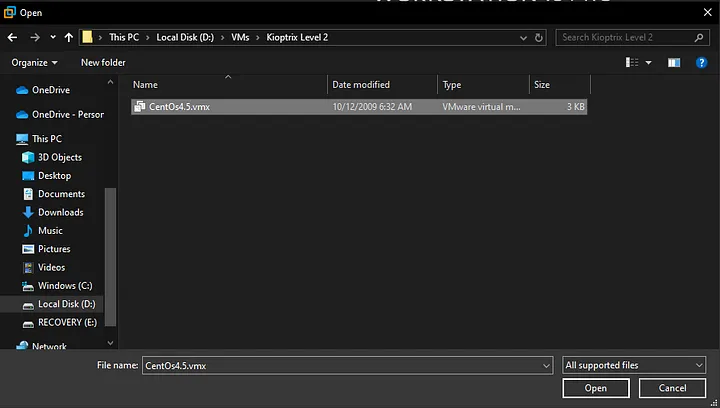Select 'VMs' breadcrumb segment

coord(240,37)
